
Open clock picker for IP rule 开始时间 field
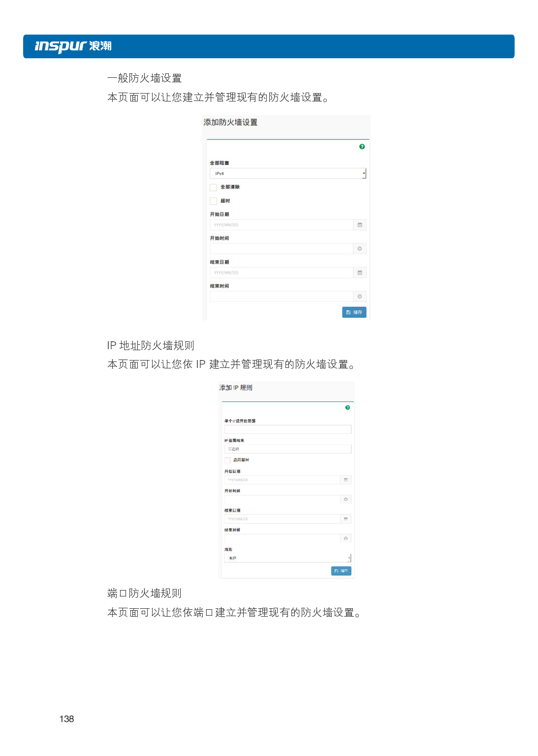coord(346,499)
